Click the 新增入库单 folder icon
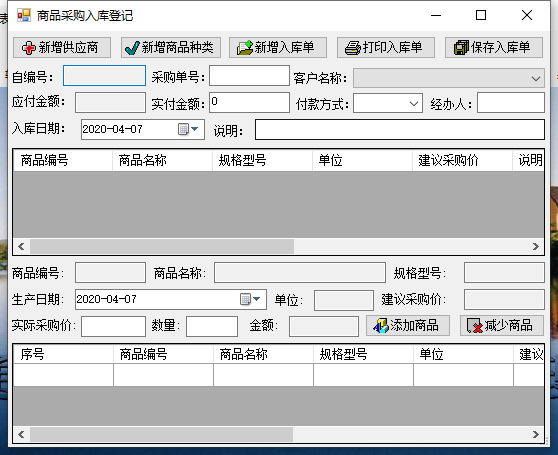This screenshot has width=558, height=455. [x=244, y=48]
